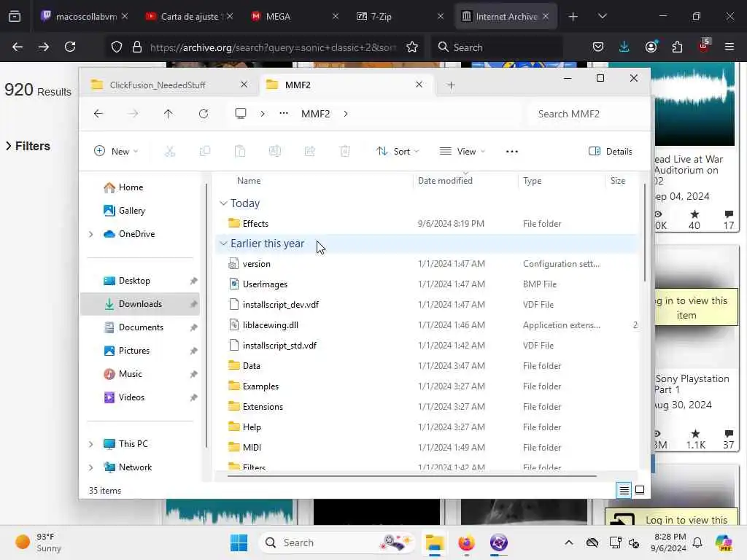Switch to details list view icon
747x560 pixels.
pyautogui.click(x=624, y=490)
